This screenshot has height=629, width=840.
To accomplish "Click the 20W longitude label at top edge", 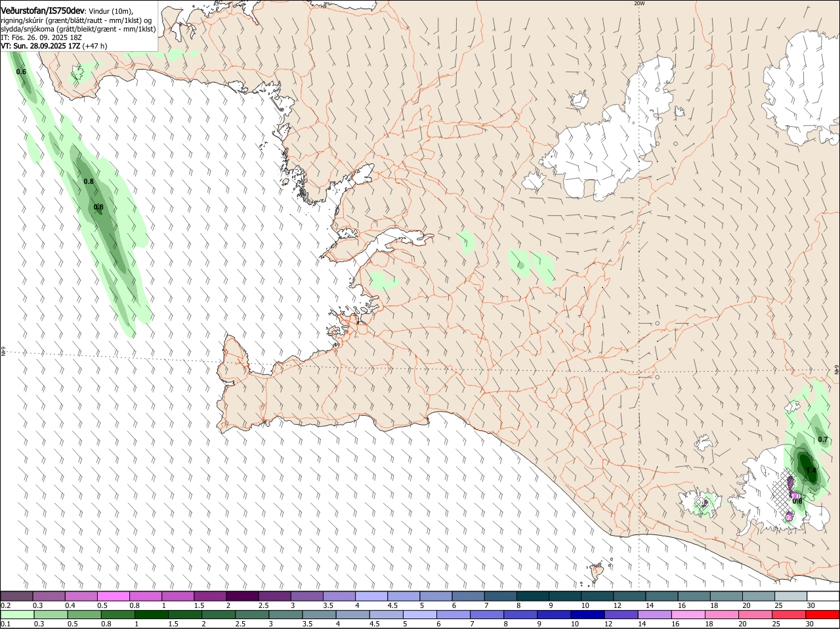I will point(639,3).
